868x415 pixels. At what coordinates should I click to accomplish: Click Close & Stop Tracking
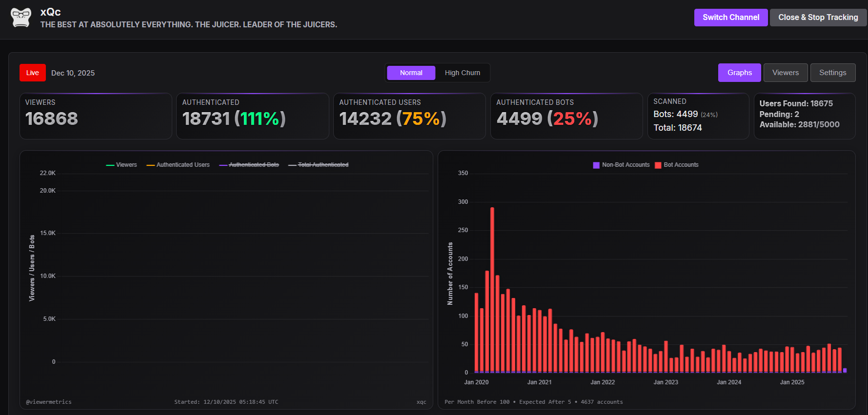[818, 18]
